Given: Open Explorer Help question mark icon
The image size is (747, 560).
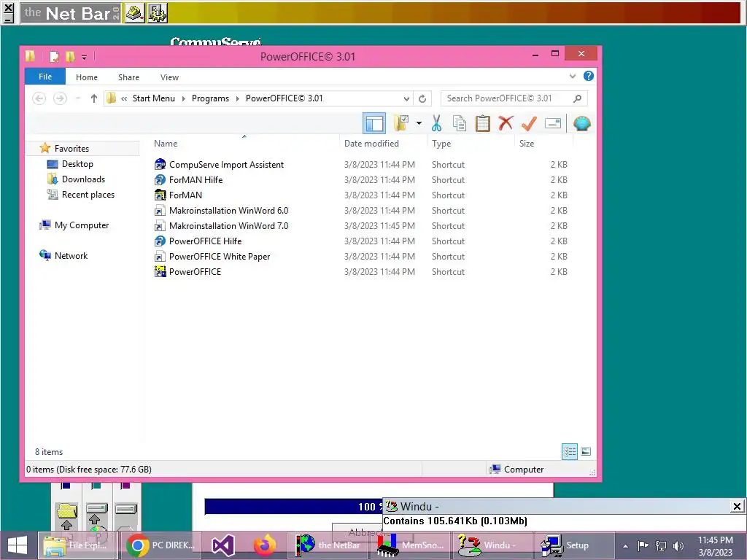Looking at the screenshot, I should pos(589,76).
